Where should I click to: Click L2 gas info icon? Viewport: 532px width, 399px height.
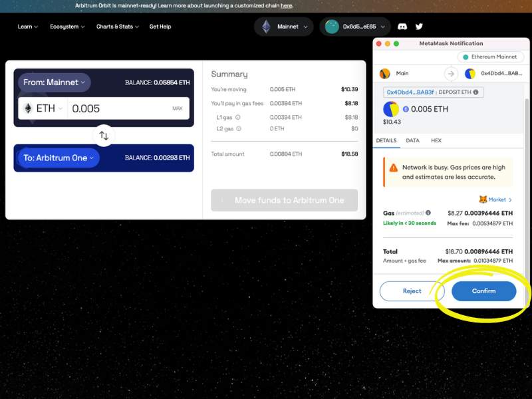pos(239,128)
